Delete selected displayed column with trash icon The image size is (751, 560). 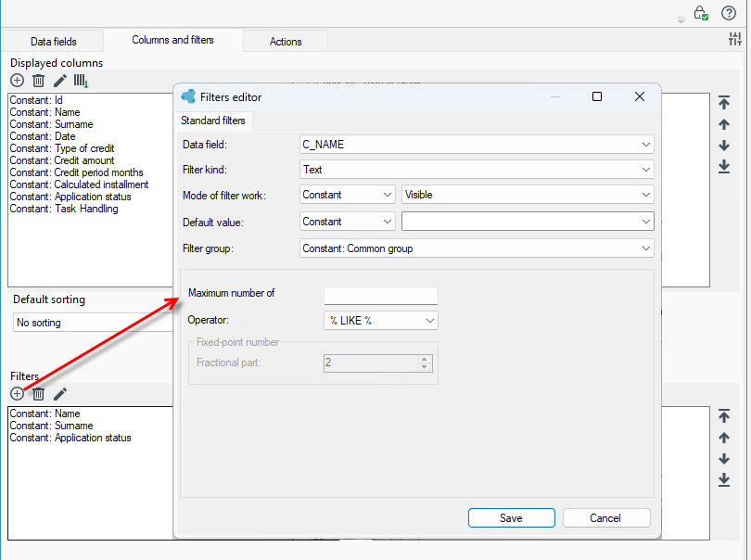tap(38, 81)
